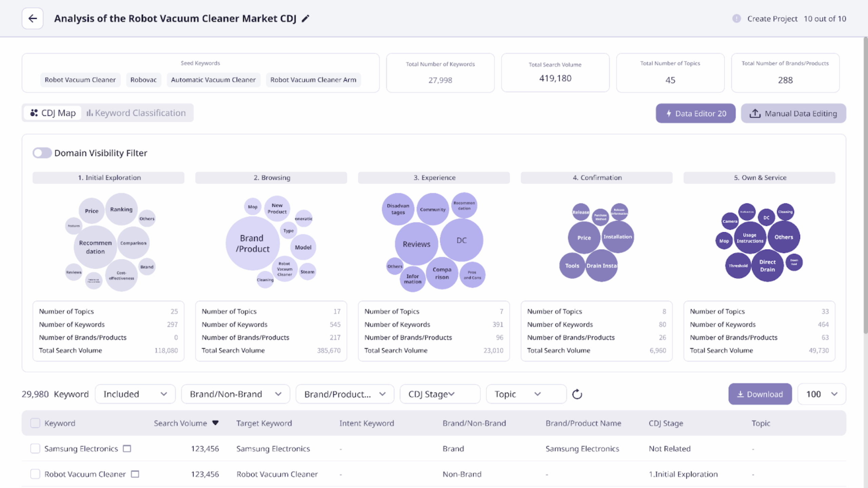The width and height of the screenshot is (868, 488).
Task: Click the pencil edit title icon
Action: [x=305, y=18]
